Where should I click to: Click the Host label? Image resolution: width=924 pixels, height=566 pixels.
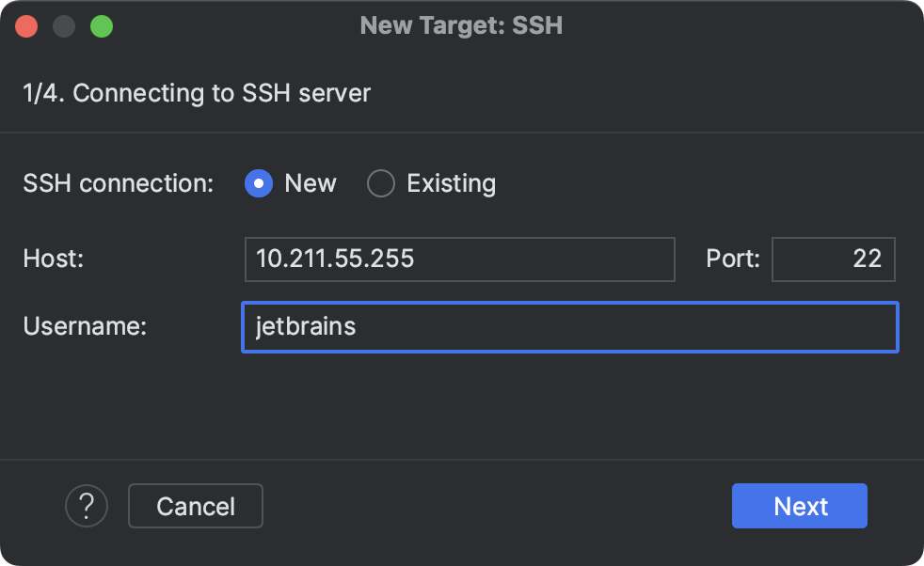pyautogui.click(x=53, y=259)
